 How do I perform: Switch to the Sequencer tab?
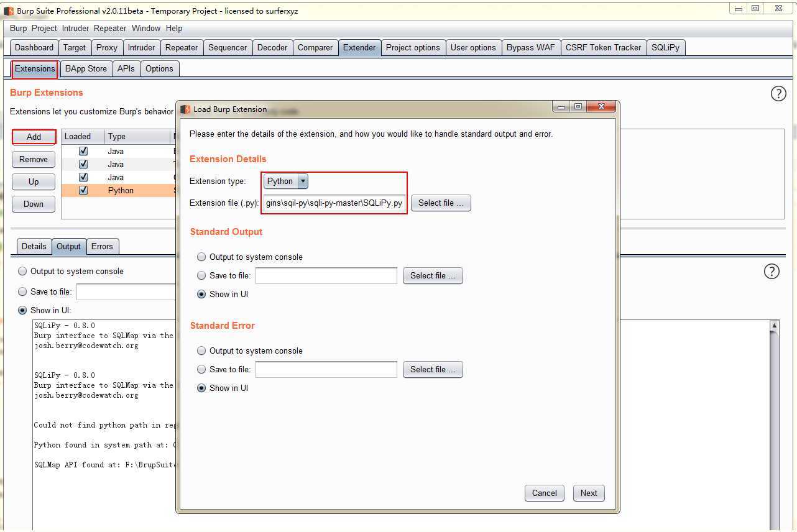[x=228, y=47]
